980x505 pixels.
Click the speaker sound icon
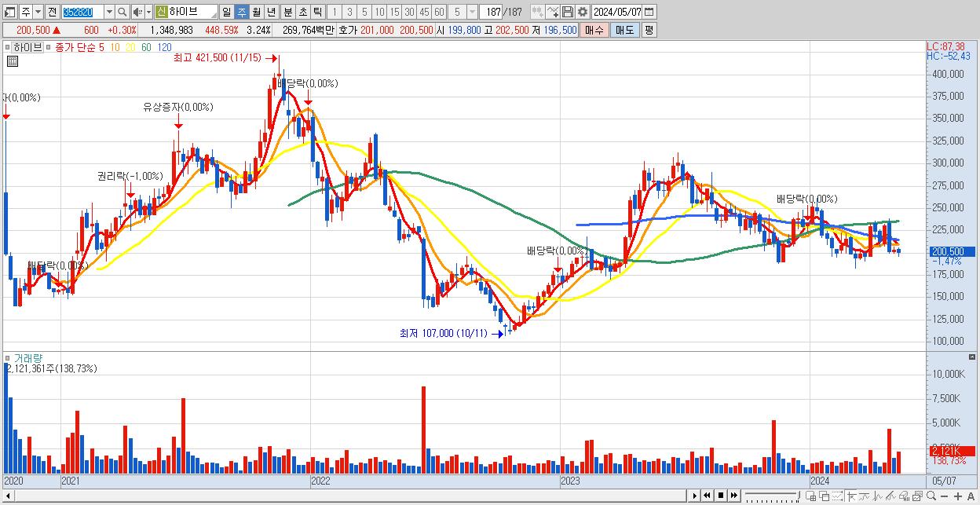137,12
